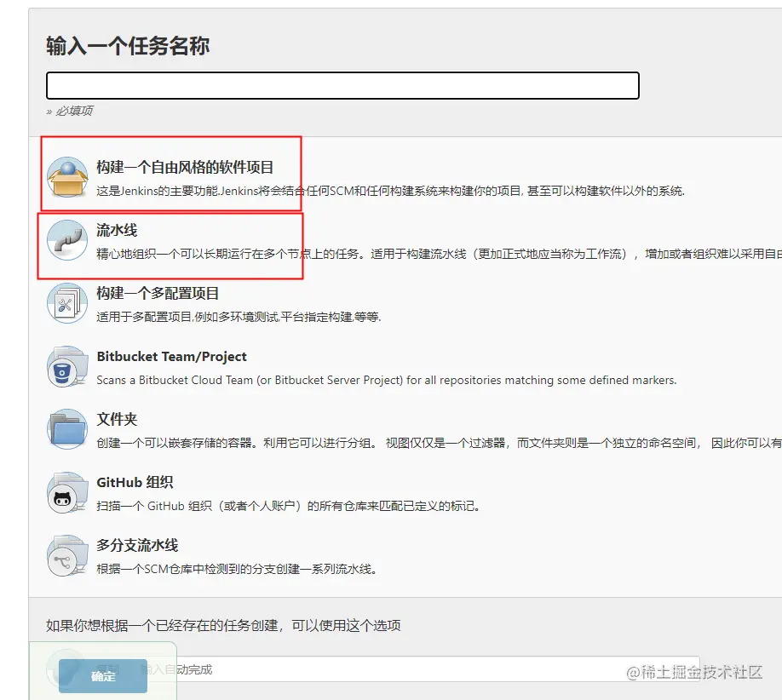Click the copy-from autocomplete input field
The image size is (782, 700).
pos(419,669)
